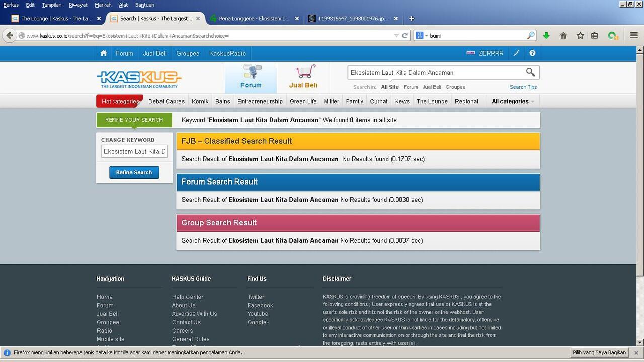Go to browser Home icon in toolbar
Image resolution: width=644 pixels, height=362 pixels.
[563, 36]
